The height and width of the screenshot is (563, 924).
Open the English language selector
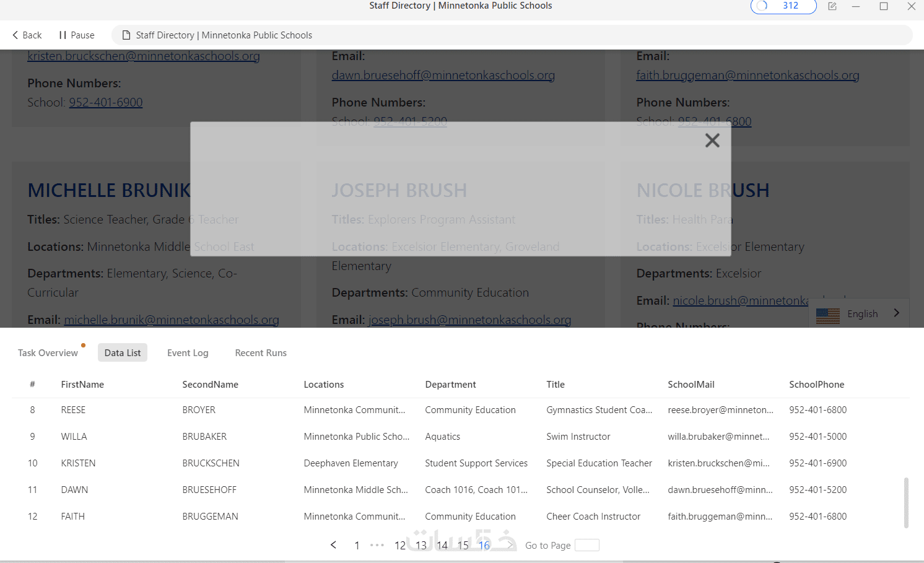[x=859, y=314]
